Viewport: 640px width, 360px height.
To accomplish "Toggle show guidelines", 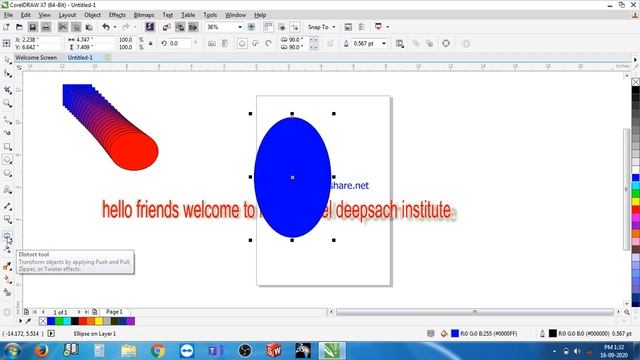I will (295, 27).
